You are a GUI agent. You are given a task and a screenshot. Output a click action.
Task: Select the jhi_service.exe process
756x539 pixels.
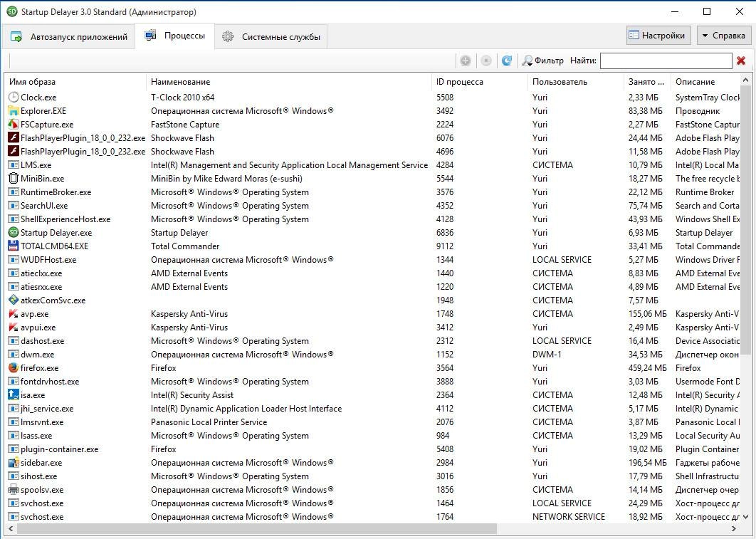(x=373, y=409)
